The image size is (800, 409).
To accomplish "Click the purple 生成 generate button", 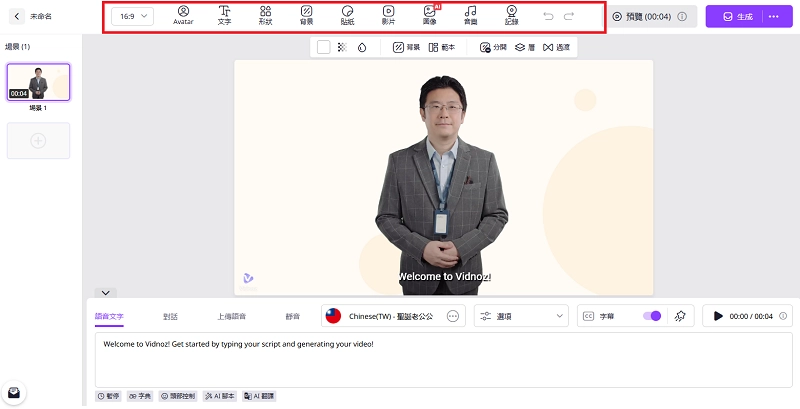I will click(x=738, y=16).
